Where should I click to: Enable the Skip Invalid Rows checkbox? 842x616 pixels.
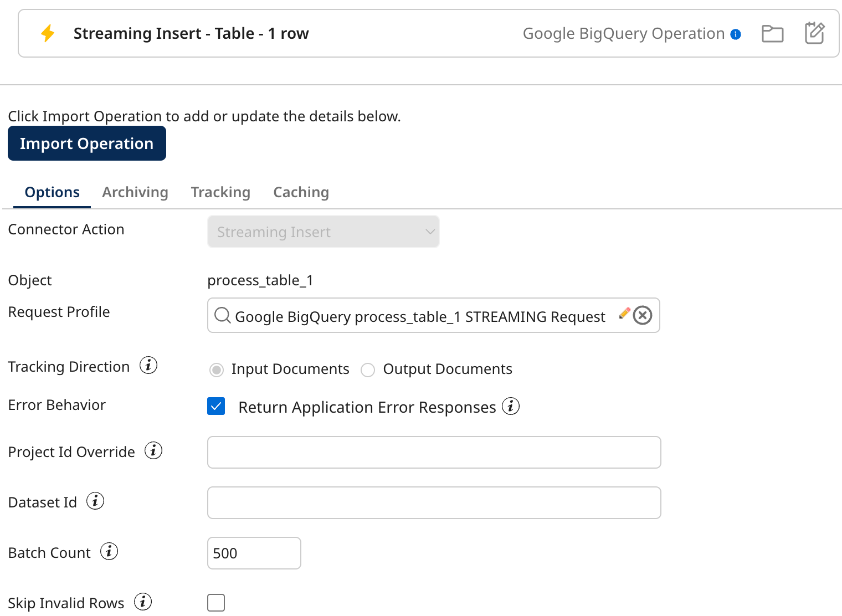click(x=216, y=603)
